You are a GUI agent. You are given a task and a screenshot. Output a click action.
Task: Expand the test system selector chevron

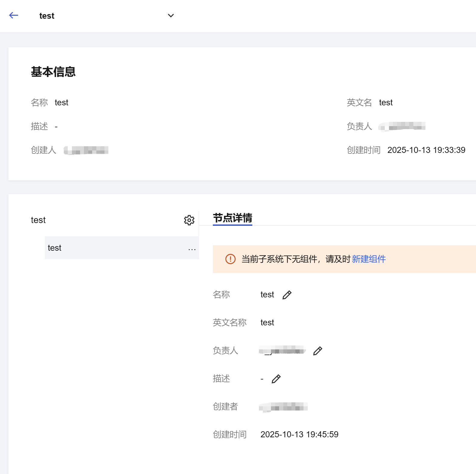171,16
